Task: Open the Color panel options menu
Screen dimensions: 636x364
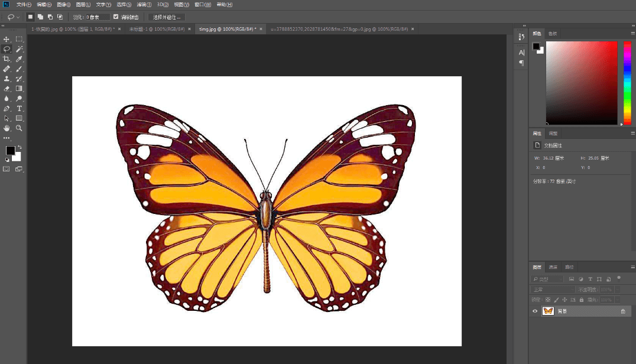Action: pyautogui.click(x=632, y=34)
